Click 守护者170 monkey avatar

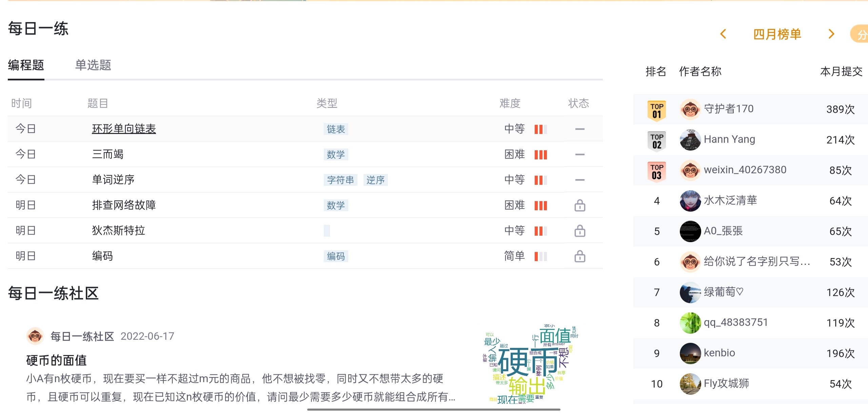690,109
